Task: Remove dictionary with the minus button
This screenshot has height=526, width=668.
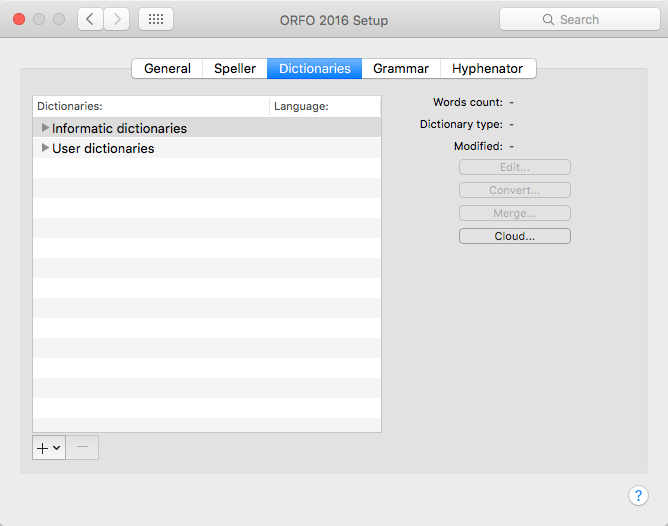Action: click(x=82, y=447)
